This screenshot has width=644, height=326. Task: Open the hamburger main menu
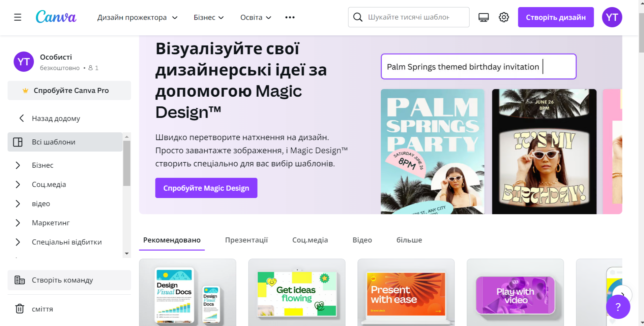point(18,17)
